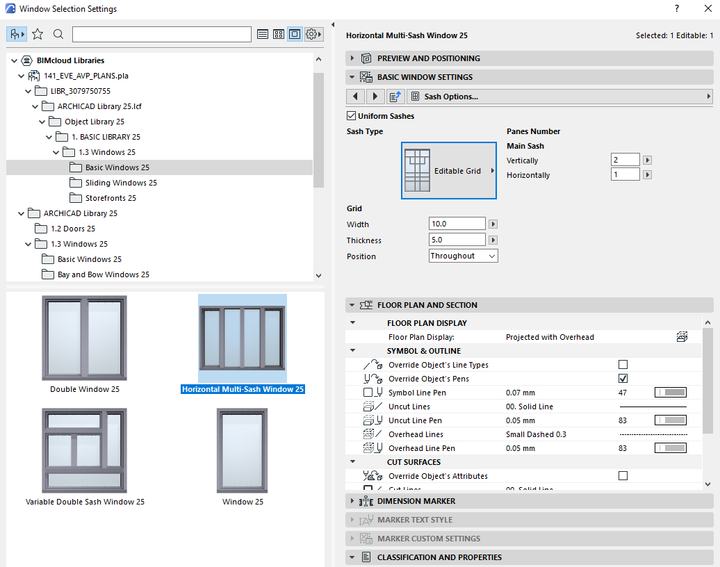The image size is (720, 567).
Task: Open the Position Throughout dropdown
Action: pos(463,256)
